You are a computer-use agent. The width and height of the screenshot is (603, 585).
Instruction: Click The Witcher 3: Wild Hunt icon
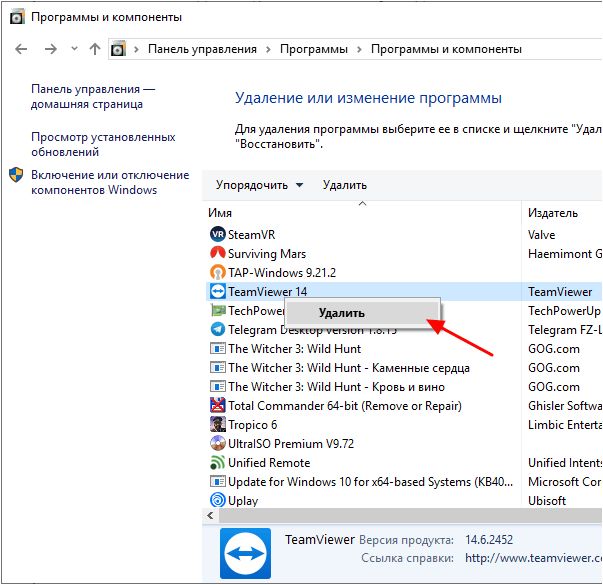click(x=218, y=348)
